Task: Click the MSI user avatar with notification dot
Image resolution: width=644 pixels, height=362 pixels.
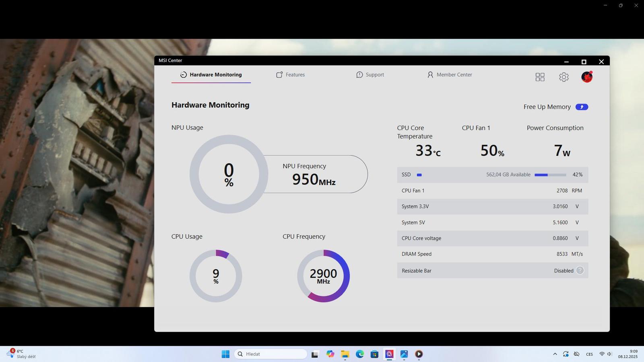Action: point(587,77)
